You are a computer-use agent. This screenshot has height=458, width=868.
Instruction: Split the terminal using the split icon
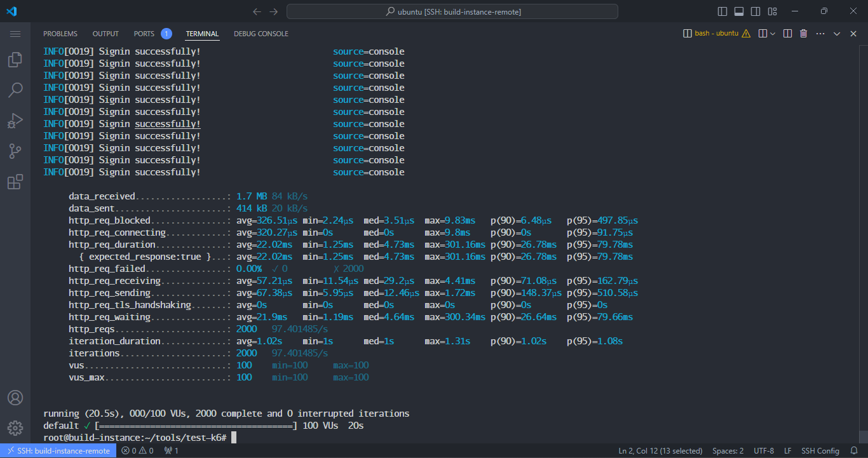tap(787, 34)
